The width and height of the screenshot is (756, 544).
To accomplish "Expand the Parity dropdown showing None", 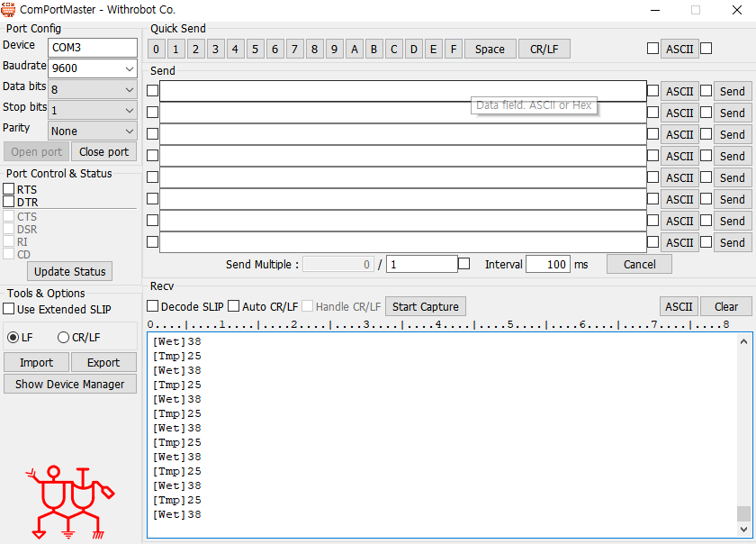I will [130, 131].
